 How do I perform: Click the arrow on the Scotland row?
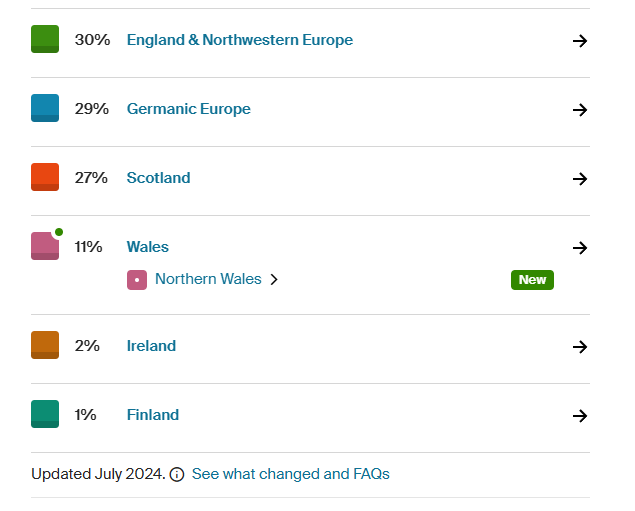pyautogui.click(x=579, y=179)
